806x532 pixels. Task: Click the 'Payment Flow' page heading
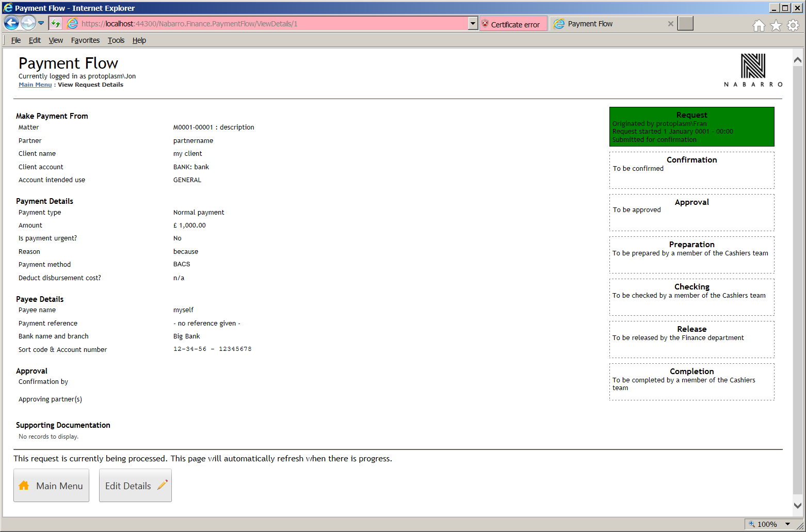click(68, 63)
